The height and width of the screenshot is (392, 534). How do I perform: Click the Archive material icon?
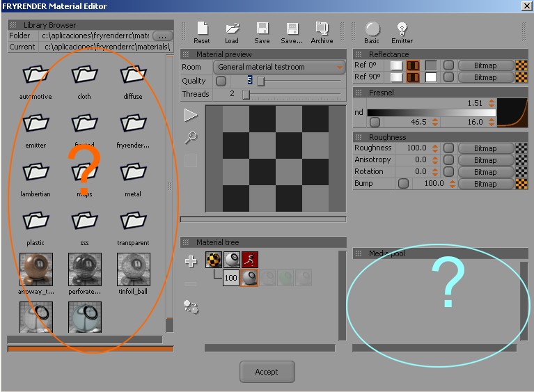tap(322, 29)
